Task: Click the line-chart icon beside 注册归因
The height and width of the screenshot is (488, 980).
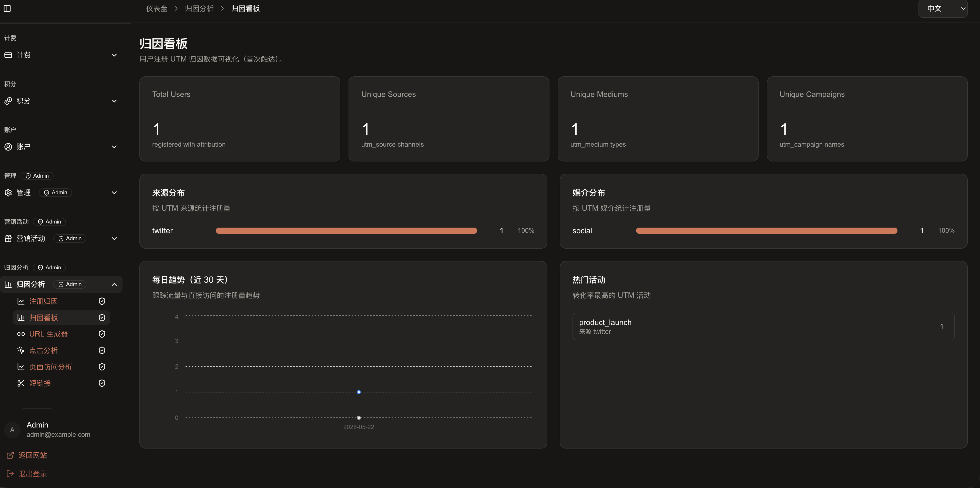Action: 21,301
